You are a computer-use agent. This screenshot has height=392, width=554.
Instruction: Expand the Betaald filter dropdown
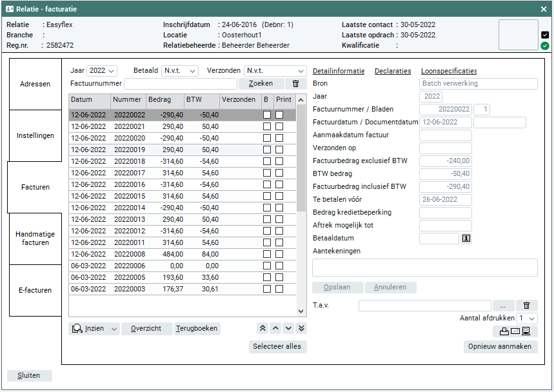coord(180,71)
